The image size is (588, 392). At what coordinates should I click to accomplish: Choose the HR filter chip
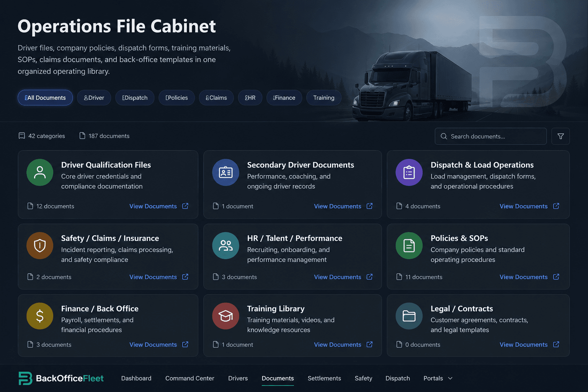pyautogui.click(x=250, y=98)
